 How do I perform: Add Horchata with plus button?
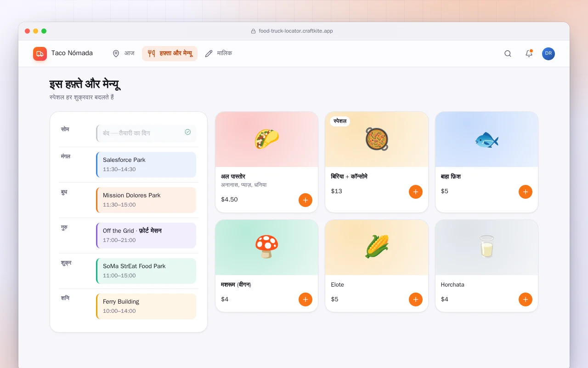click(x=526, y=299)
